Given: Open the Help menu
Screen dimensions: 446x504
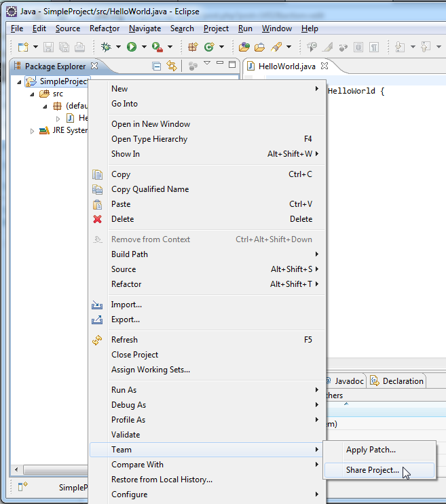Looking at the screenshot, I should (x=310, y=28).
